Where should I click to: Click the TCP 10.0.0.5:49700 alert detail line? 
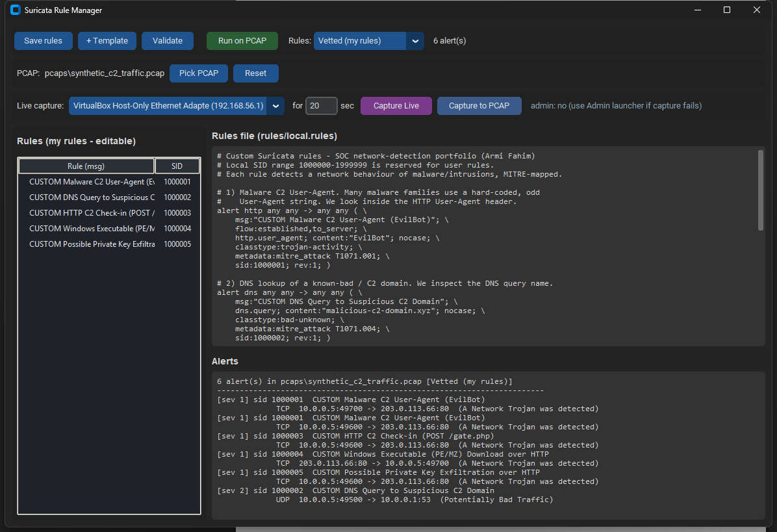pos(437,409)
